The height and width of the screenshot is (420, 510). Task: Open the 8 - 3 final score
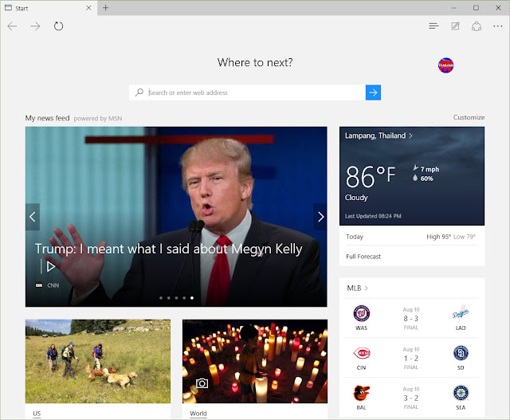[411, 319]
